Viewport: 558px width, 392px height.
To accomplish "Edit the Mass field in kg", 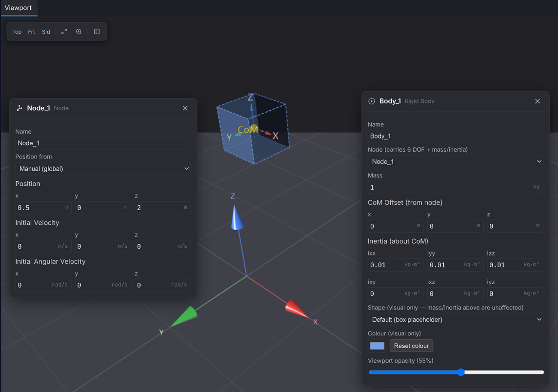I will 455,187.
